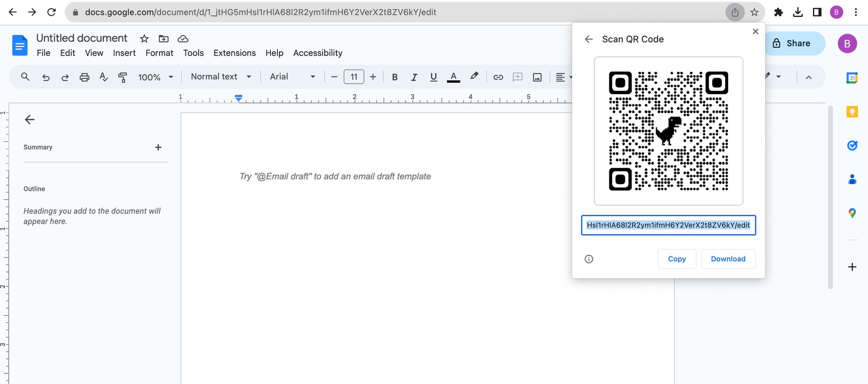The height and width of the screenshot is (384, 868).
Task: Star the Untitled document
Action: (x=144, y=39)
